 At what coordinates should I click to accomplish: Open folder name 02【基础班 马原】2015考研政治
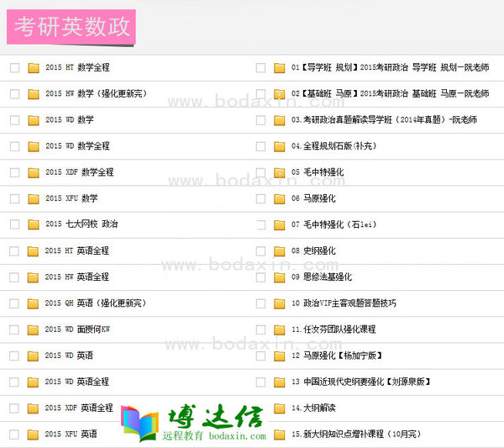pos(391,93)
